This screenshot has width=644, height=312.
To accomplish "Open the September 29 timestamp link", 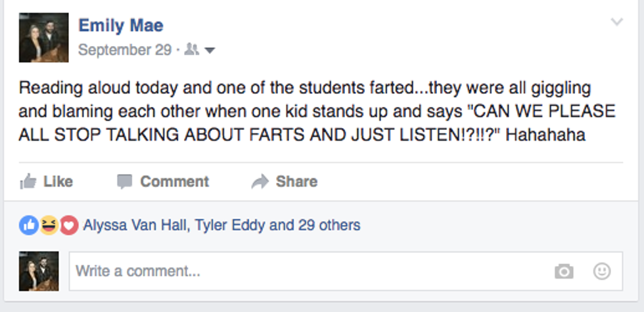I will point(125,50).
